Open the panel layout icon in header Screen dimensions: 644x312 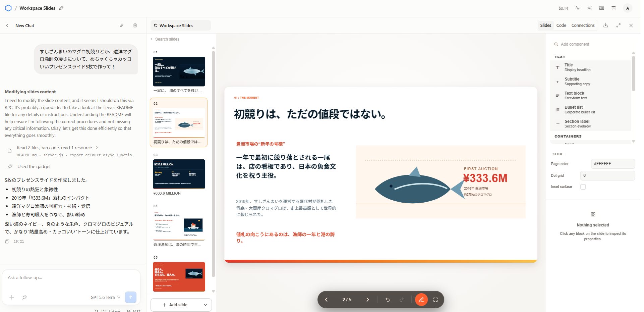point(601,8)
